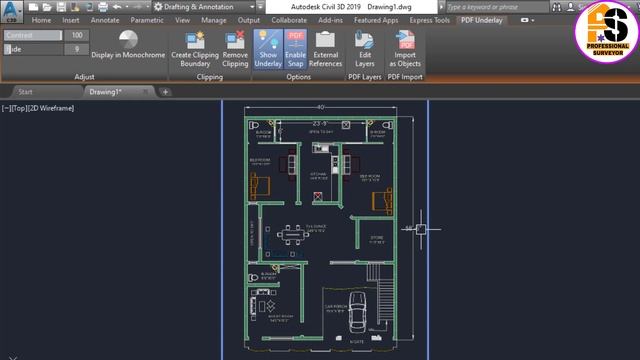Click the Contrast slider bar
Viewport: 640px width, 360px height.
pos(33,36)
